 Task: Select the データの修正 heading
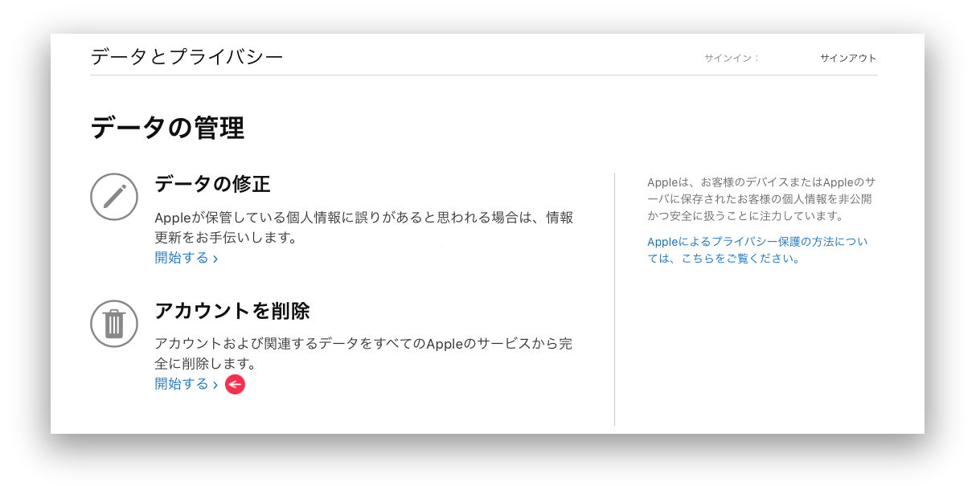click(212, 184)
